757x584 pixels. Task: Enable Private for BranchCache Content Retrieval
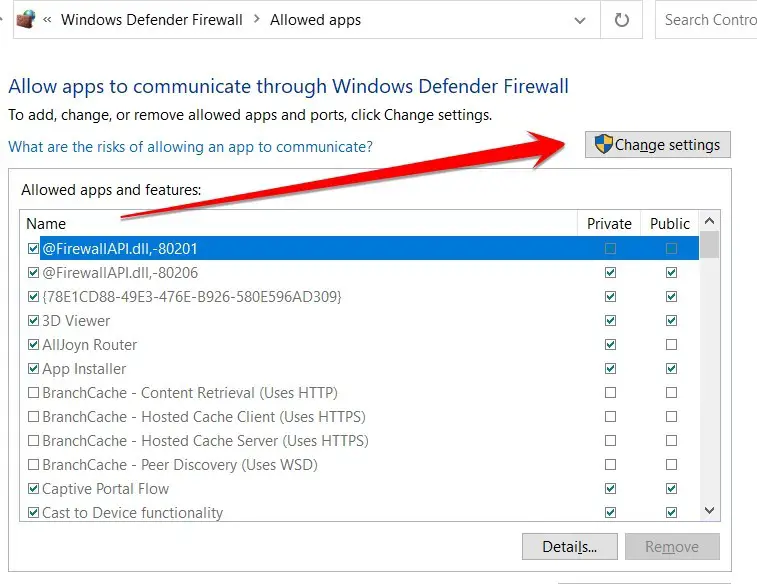pyautogui.click(x=610, y=392)
